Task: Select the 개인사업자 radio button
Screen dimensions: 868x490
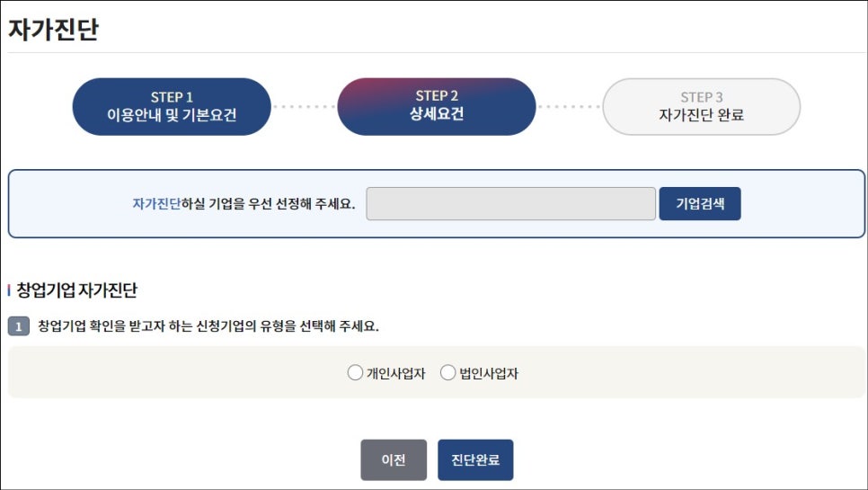Action: (x=355, y=373)
